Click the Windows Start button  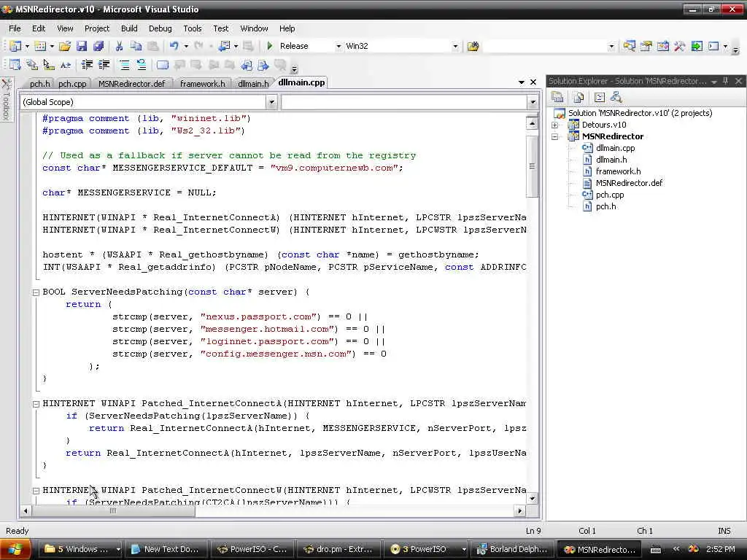[x=15, y=550]
